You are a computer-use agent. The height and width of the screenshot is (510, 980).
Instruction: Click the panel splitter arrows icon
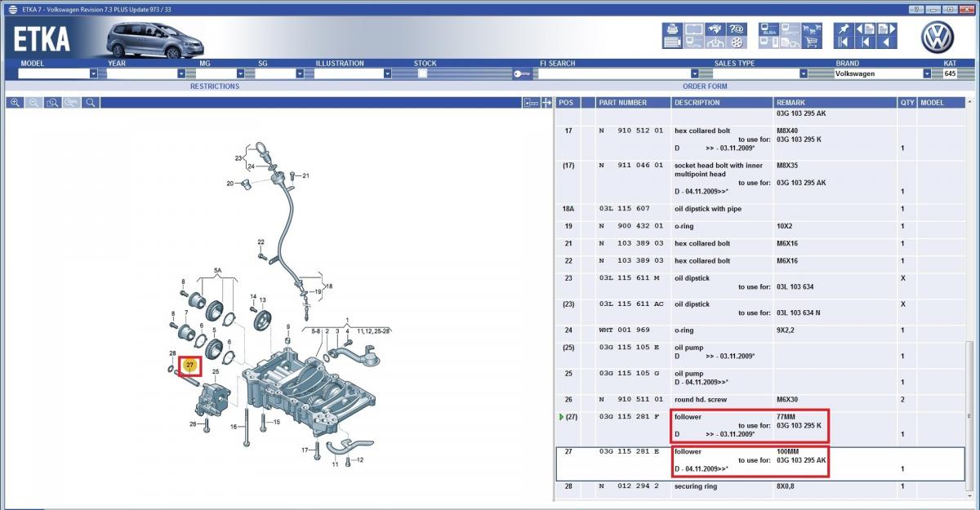click(x=546, y=103)
